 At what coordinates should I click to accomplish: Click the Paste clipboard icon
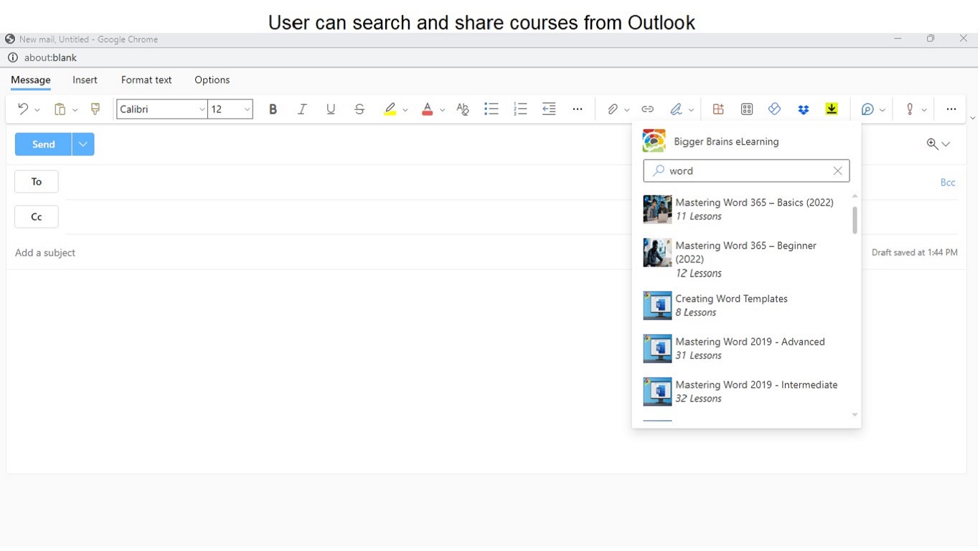click(60, 109)
